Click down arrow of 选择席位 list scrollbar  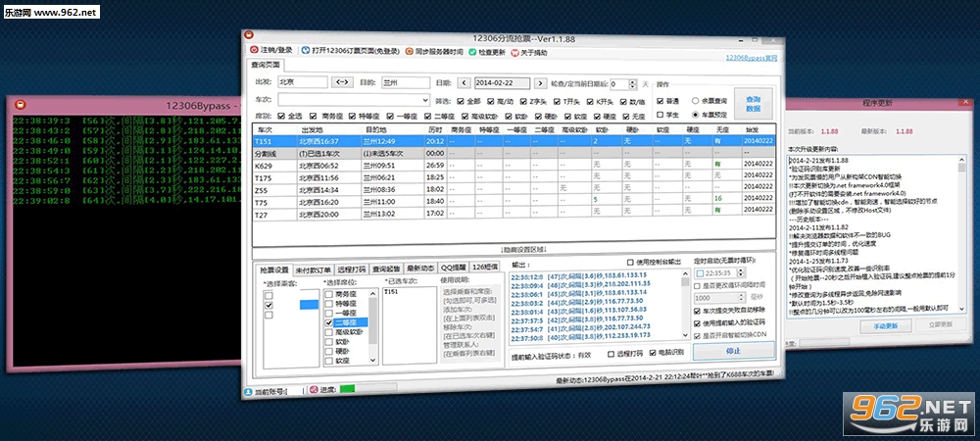373,360
